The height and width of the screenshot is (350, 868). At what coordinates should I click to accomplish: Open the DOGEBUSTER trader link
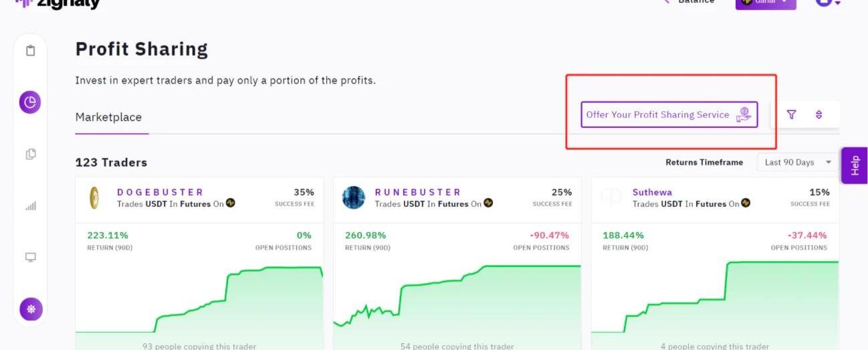160,192
